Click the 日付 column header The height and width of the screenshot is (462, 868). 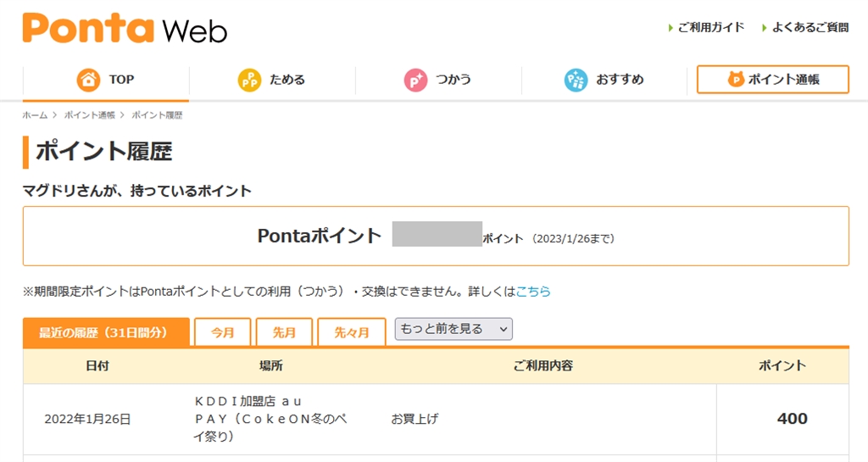(x=97, y=365)
